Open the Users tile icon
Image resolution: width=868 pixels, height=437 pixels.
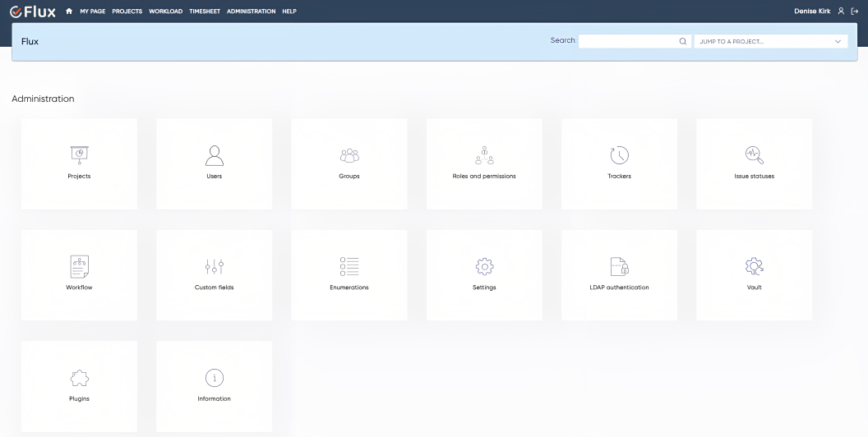pos(215,155)
